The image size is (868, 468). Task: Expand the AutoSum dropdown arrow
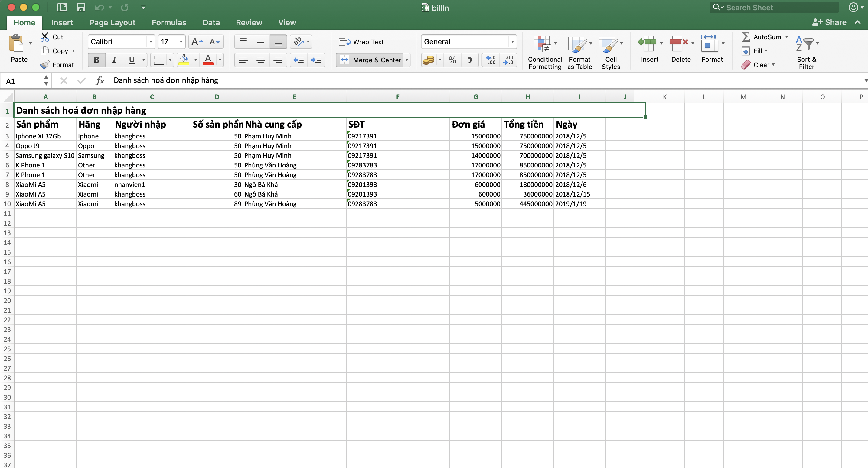tap(786, 37)
